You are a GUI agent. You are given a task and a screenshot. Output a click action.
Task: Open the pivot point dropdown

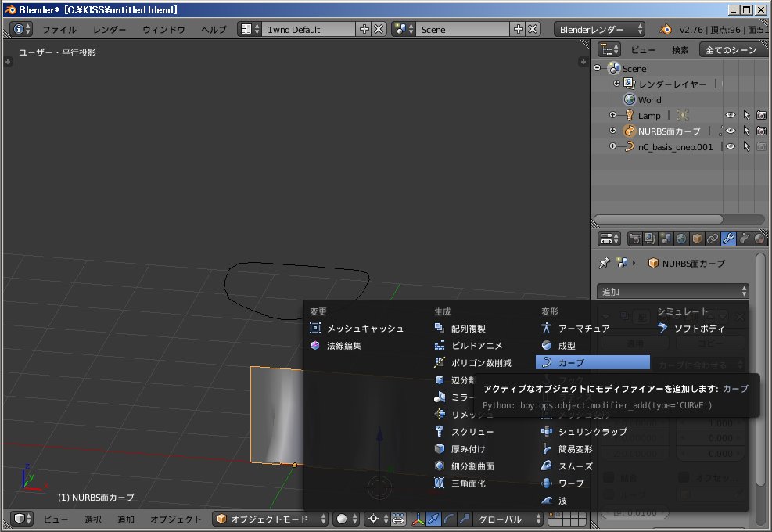378,519
